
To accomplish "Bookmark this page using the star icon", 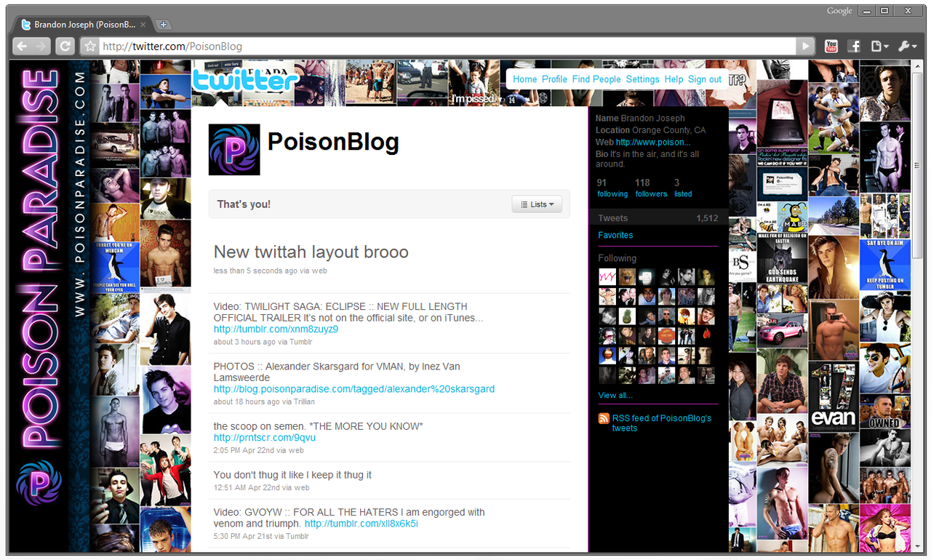I will (90, 47).
